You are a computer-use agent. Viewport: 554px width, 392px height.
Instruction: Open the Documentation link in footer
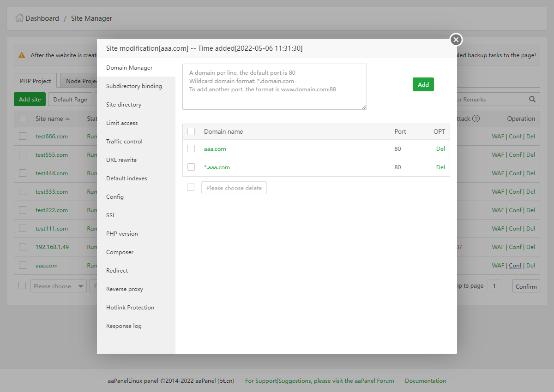[425, 381]
